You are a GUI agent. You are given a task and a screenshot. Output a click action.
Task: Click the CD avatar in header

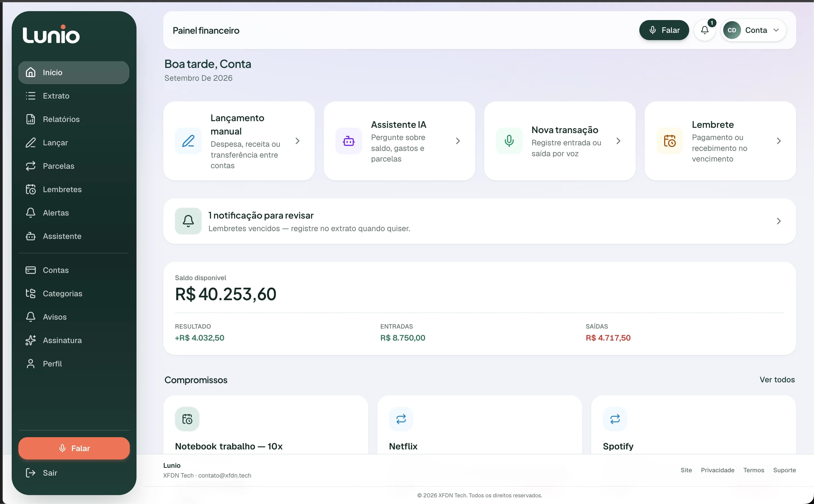click(x=732, y=30)
